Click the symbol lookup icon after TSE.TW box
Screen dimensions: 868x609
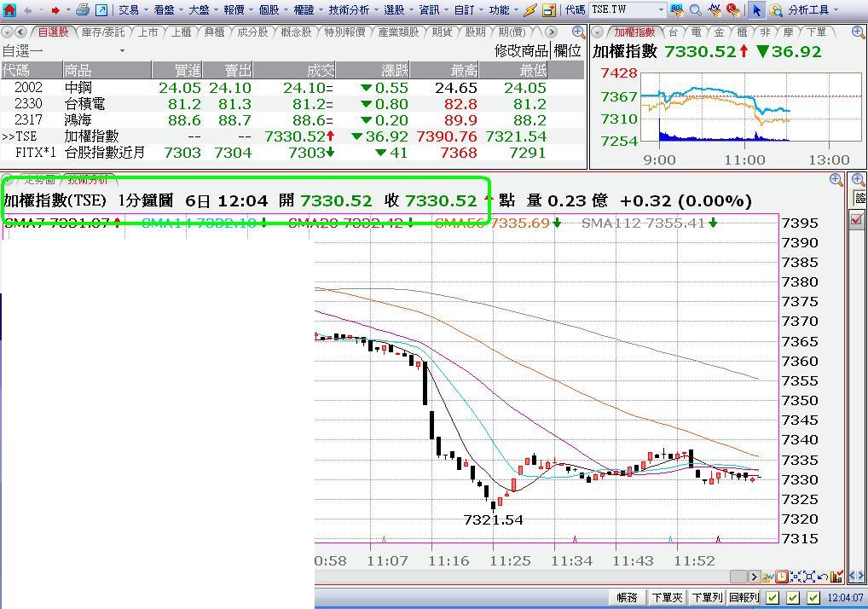[676, 10]
